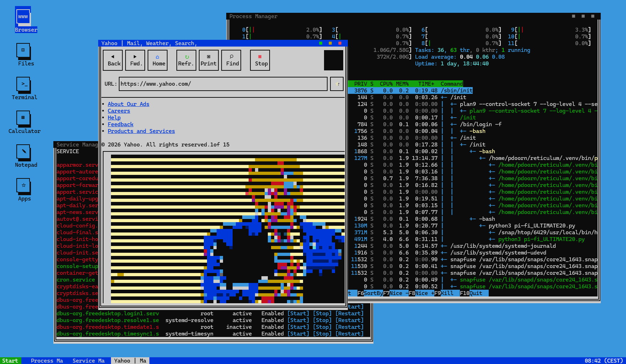Restart the timedate1 service
626x364 pixels.
click(349, 327)
